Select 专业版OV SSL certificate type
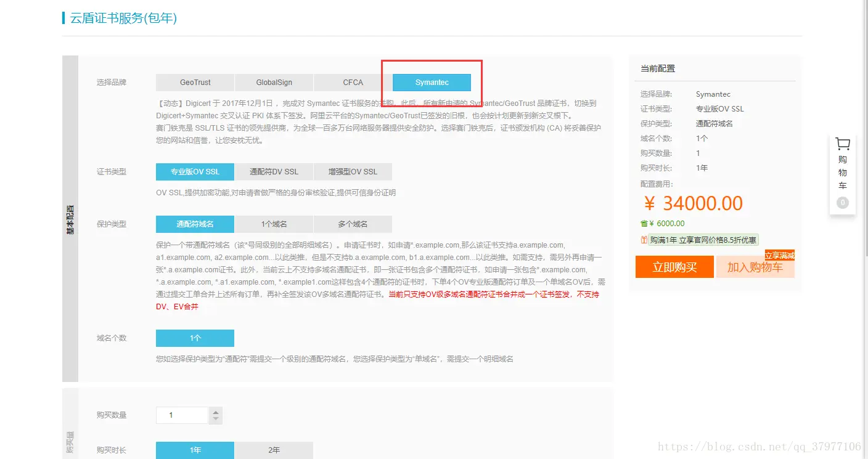This screenshot has width=868, height=459. coord(195,172)
